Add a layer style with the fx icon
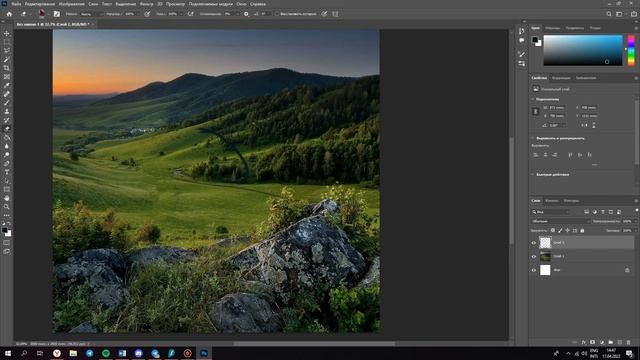 [x=584, y=342]
